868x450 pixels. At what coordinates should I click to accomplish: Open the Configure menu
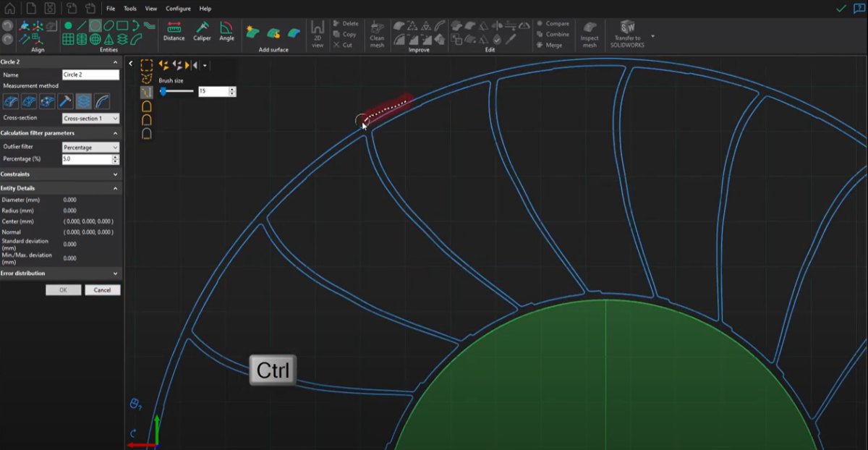pos(178,8)
